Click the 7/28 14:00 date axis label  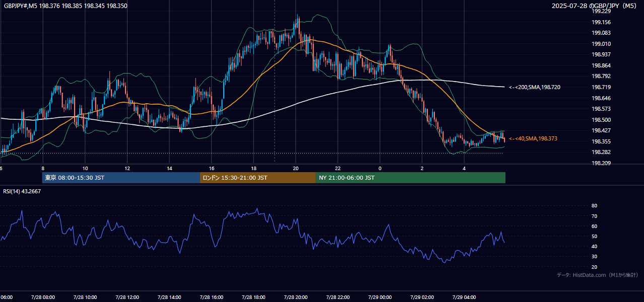[x=169, y=297]
